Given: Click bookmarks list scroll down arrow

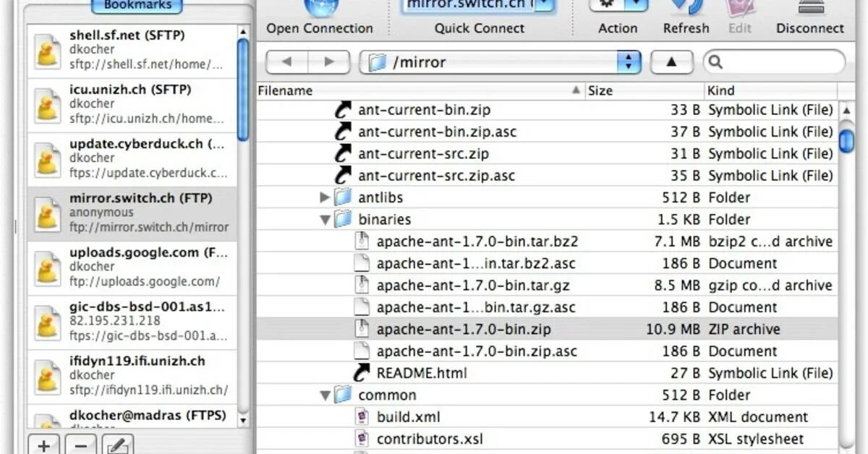Looking at the screenshot, I should tap(243, 420).
